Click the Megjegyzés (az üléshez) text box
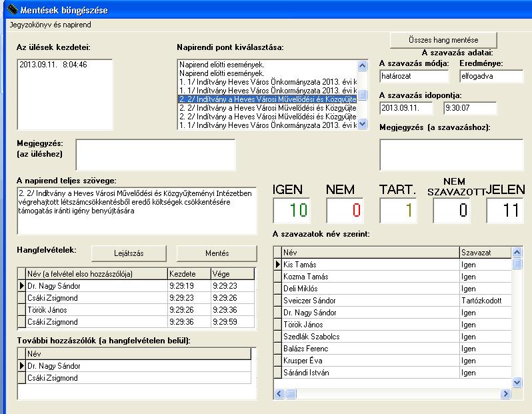 pyautogui.click(x=155, y=155)
